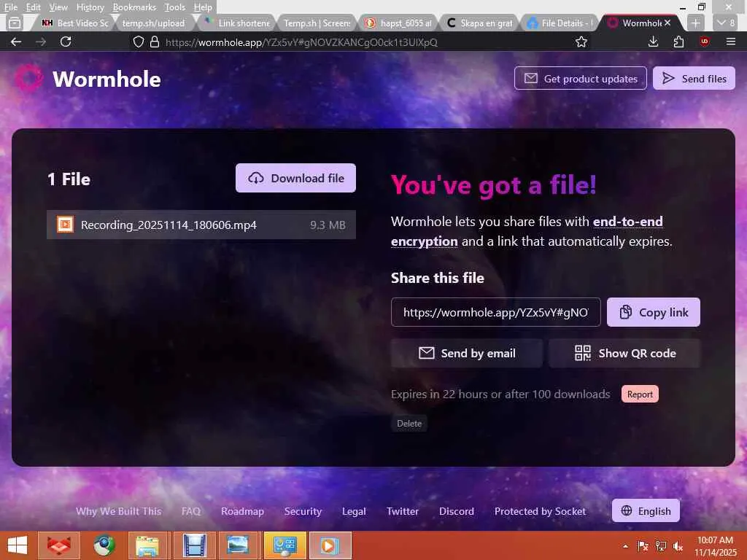Click the network tray icon
Screen dimensions: 747x560
tap(660, 545)
